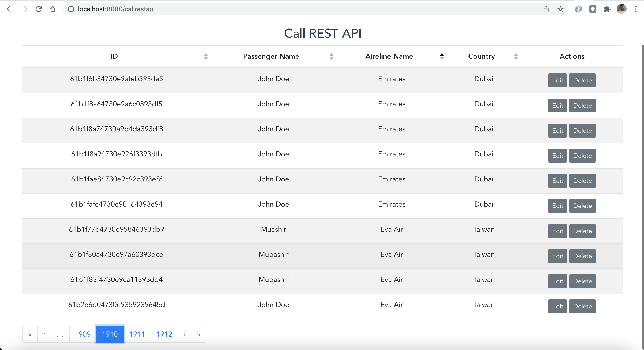The height and width of the screenshot is (350, 644).
Task: Open site information via the info icon
Action: pyautogui.click(x=71, y=9)
